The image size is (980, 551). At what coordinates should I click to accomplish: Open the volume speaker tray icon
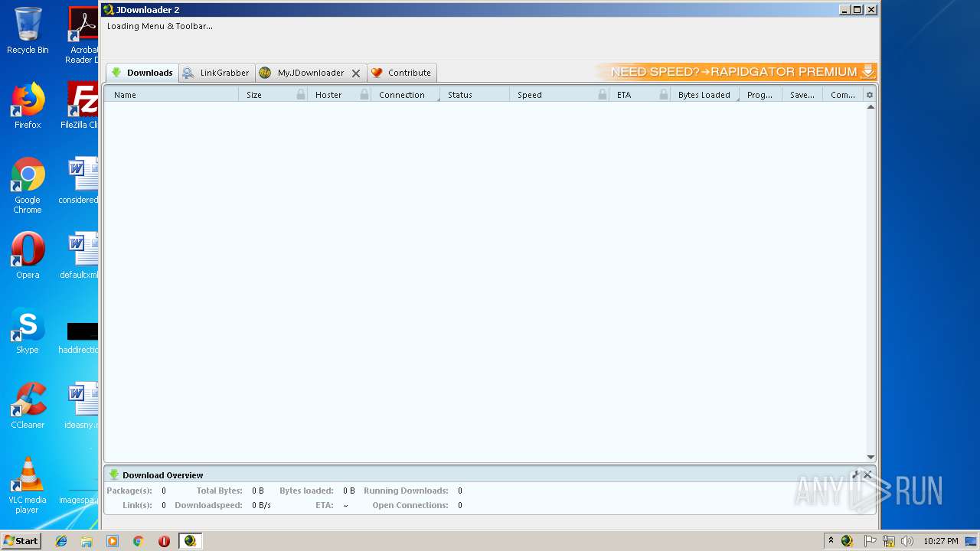click(907, 541)
